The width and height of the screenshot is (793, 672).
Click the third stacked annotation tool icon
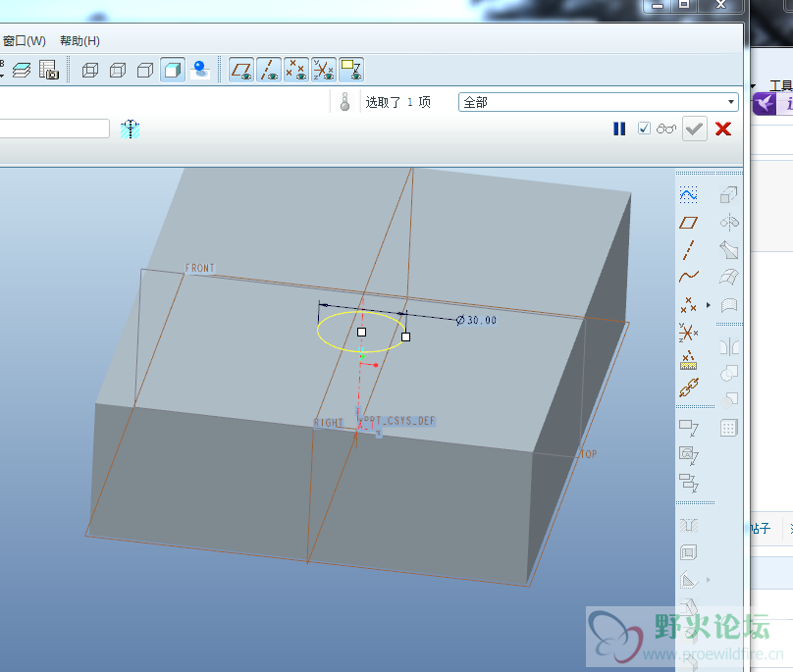[688, 483]
